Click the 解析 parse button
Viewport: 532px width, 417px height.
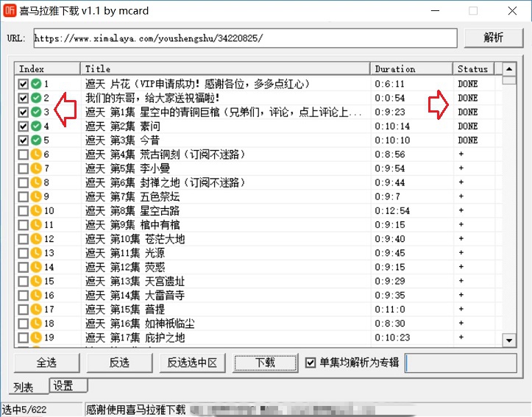(494, 38)
